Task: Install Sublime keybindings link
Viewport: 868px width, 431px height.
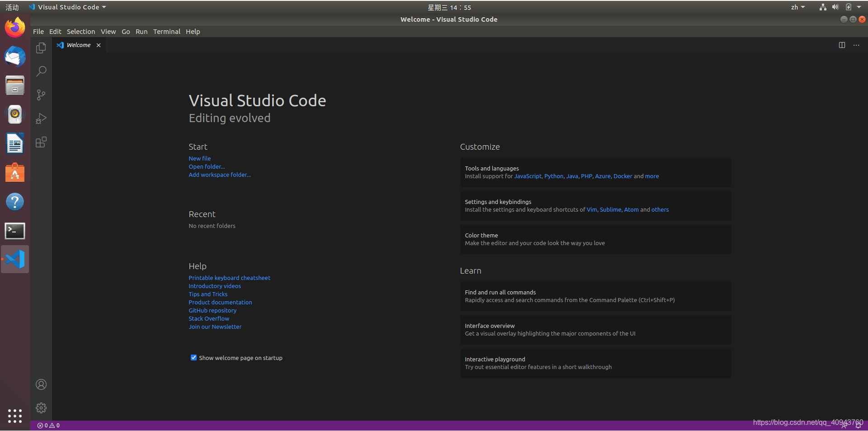Action: 610,210
